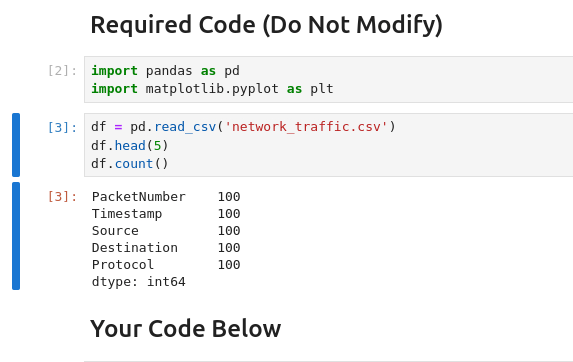
Task: Click the PacketNumber output row
Action: tap(166, 197)
